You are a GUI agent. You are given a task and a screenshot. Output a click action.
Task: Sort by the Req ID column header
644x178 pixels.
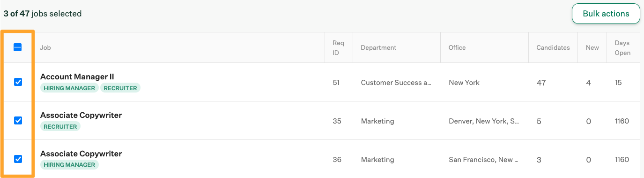pos(338,47)
